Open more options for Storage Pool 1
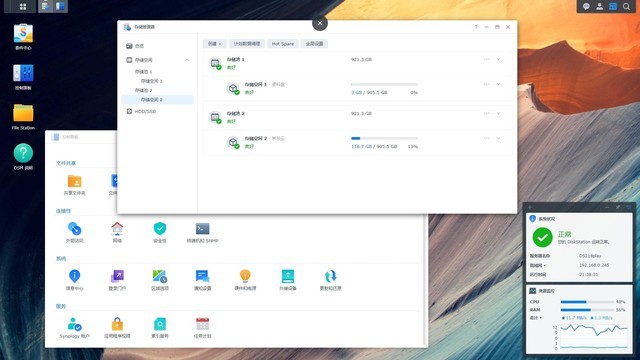Viewport: 640px width, 360px height. pyautogui.click(x=487, y=60)
